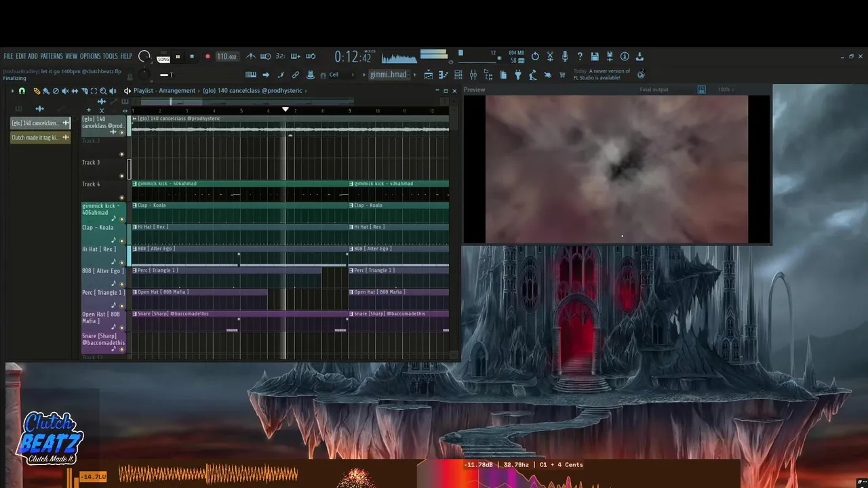Viewport: 868px width, 488px height.
Task: Select the Delete tool in playlist toolbar
Action: [56, 91]
